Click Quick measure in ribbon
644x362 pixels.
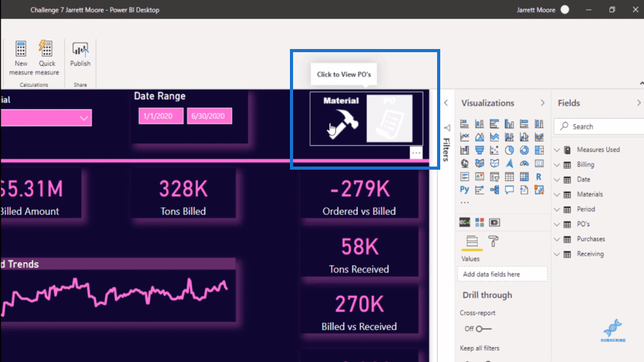(47, 57)
